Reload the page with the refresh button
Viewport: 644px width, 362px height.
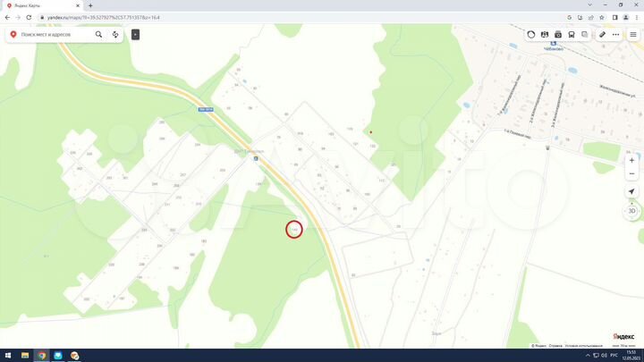pyautogui.click(x=29, y=18)
